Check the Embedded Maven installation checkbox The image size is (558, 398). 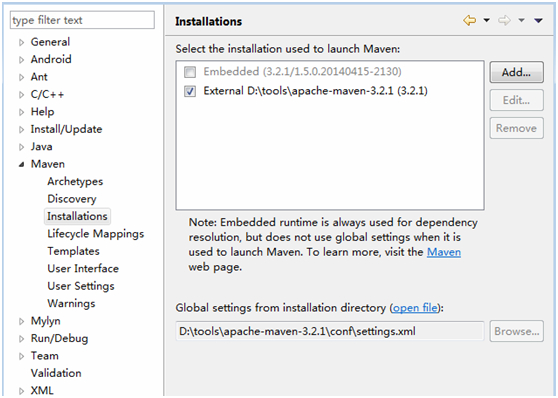tap(190, 72)
